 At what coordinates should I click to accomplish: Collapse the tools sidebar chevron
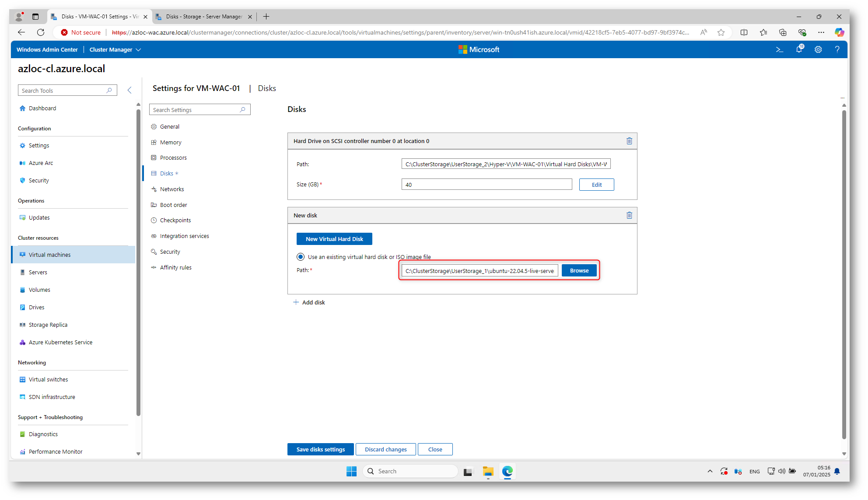[129, 90]
